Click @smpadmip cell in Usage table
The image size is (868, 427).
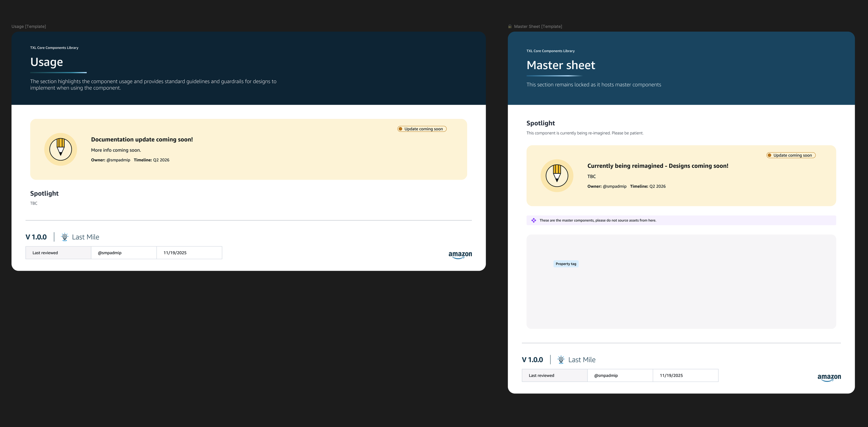(x=124, y=253)
